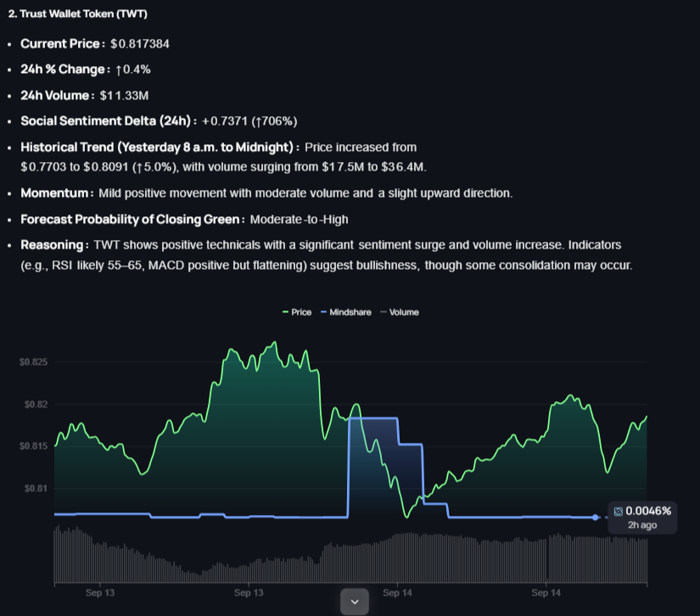Click the 24h Volume value $11.33M

coord(124,96)
